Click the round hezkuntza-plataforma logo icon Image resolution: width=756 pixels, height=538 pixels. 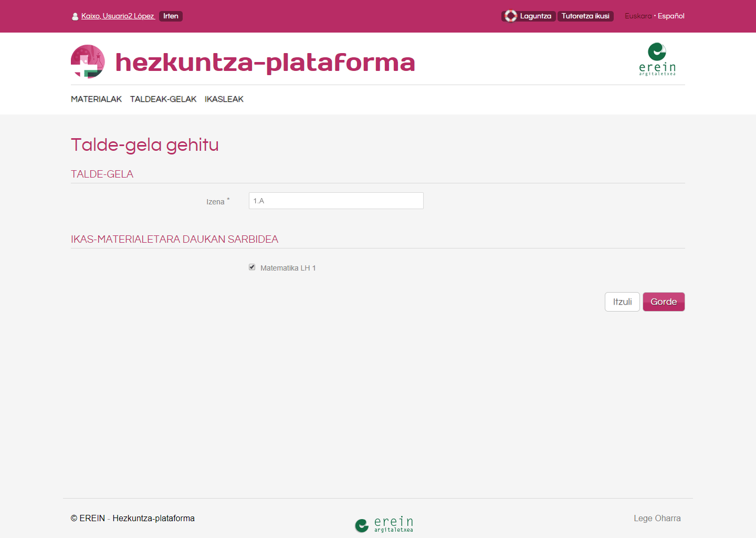click(88, 61)
